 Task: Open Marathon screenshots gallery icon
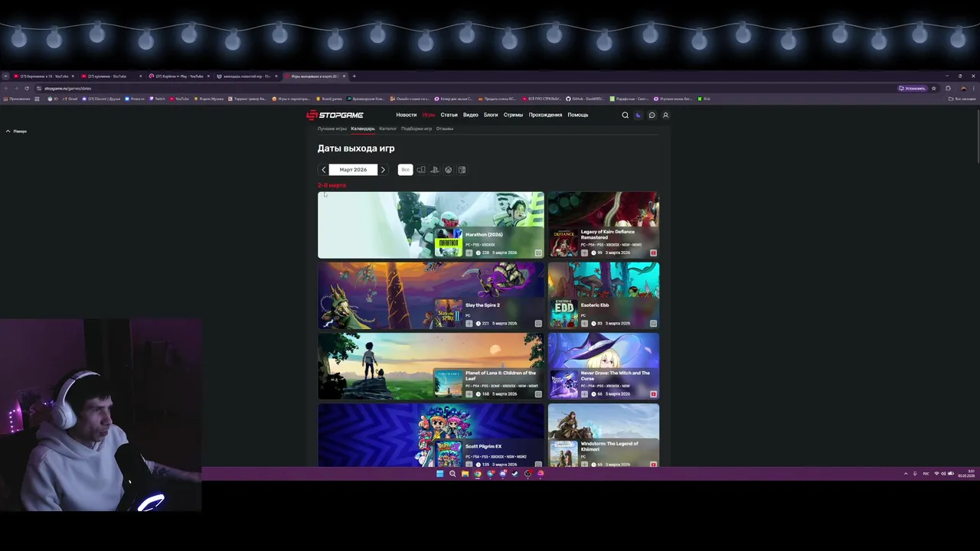[x=538, y=253]
